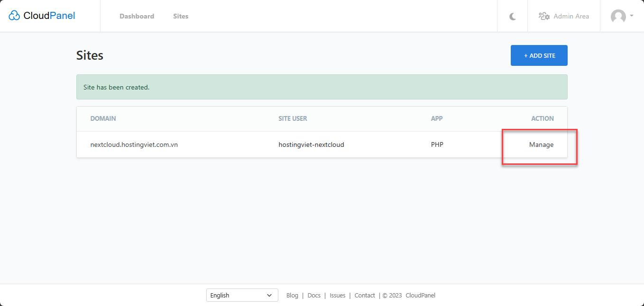
Task: Toggle dark mode with the moon icon
Action: pos(512,16)
